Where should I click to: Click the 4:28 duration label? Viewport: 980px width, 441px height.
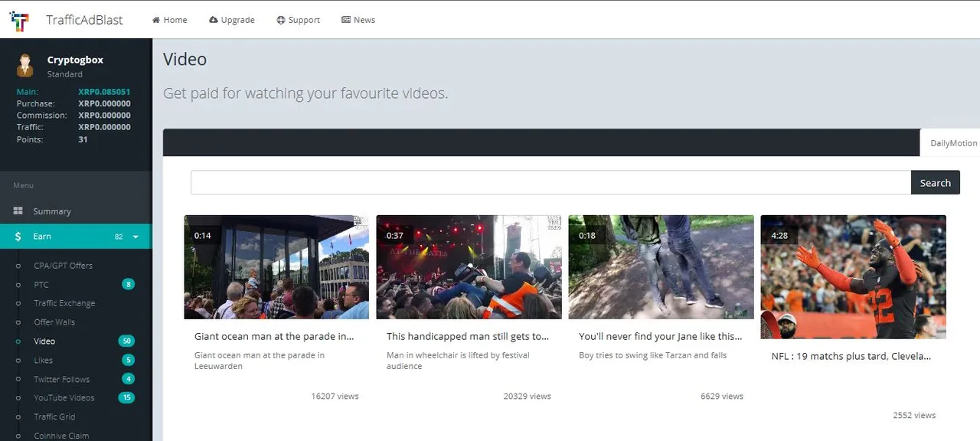coord(779,236)
